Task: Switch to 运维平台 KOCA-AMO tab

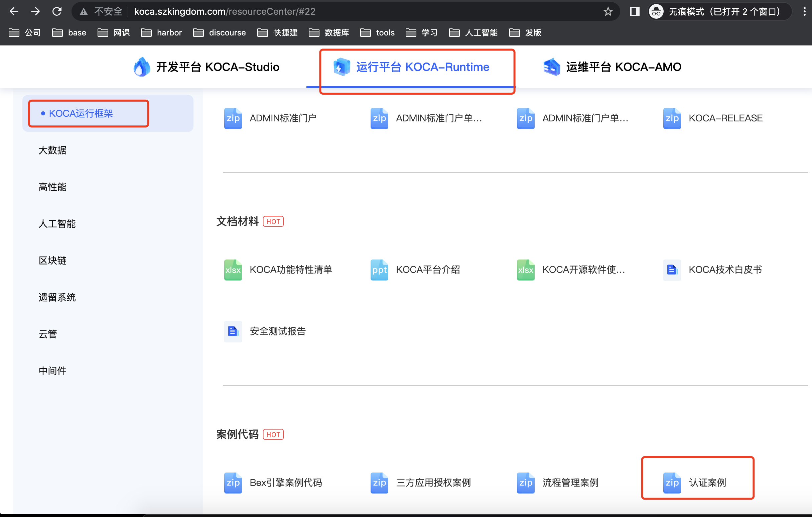Action: tap(613, 67)
